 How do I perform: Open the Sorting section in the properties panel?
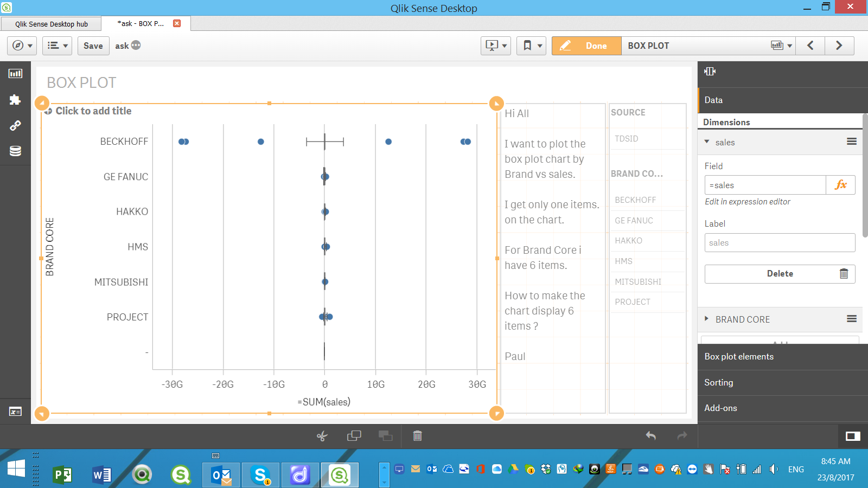(719, 382)
